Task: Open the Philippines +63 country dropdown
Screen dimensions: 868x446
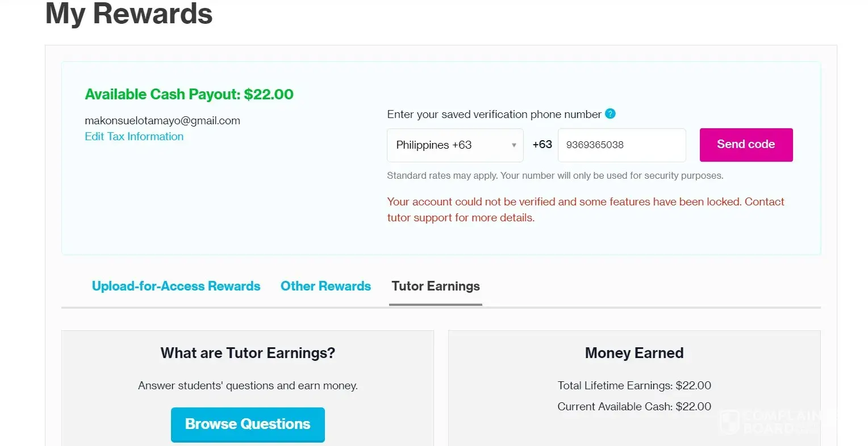Action: [x=454, y=145]
